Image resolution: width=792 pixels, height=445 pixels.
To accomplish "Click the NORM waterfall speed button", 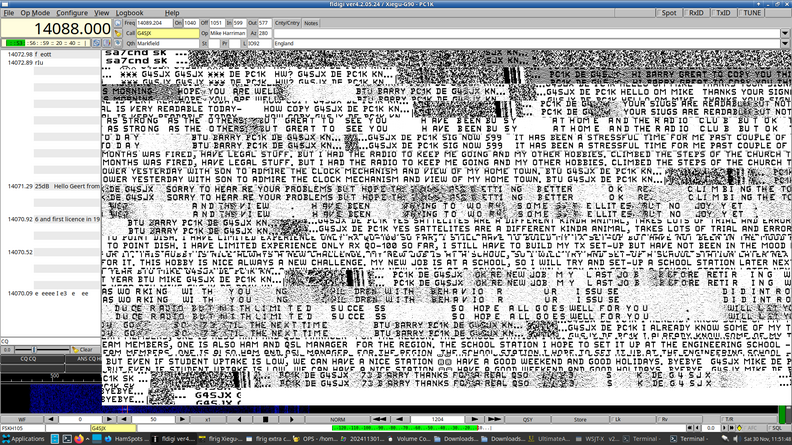I will (337, 419).
